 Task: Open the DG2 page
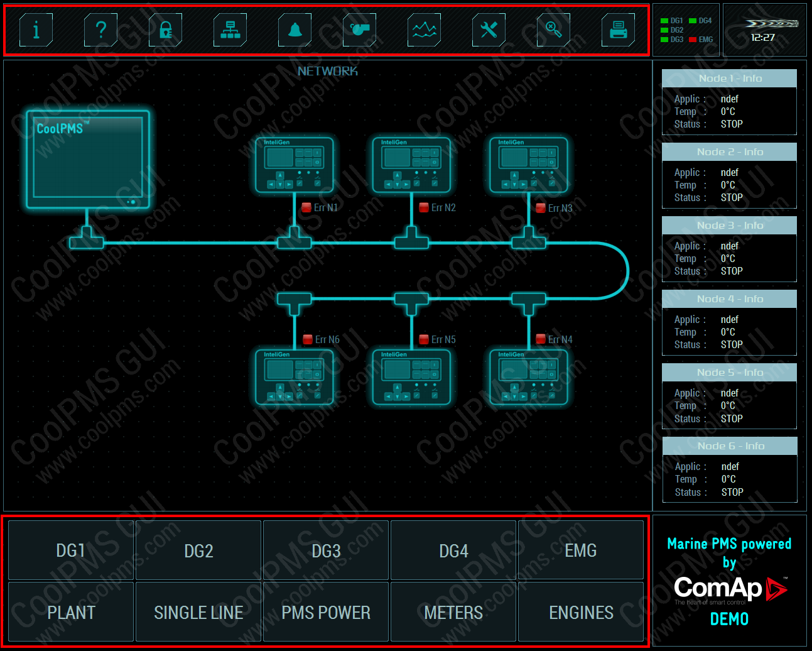(x=198, y=550)
